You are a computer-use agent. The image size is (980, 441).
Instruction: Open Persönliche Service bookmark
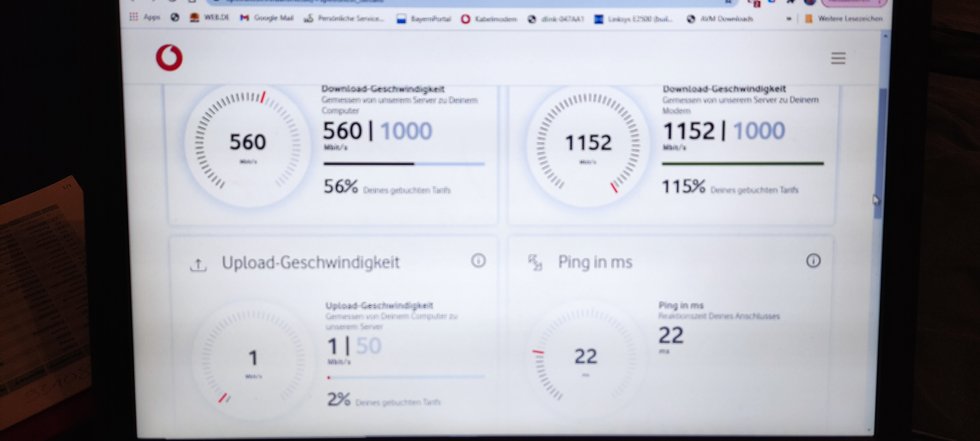pyautogui.click(x=344, y=18)
